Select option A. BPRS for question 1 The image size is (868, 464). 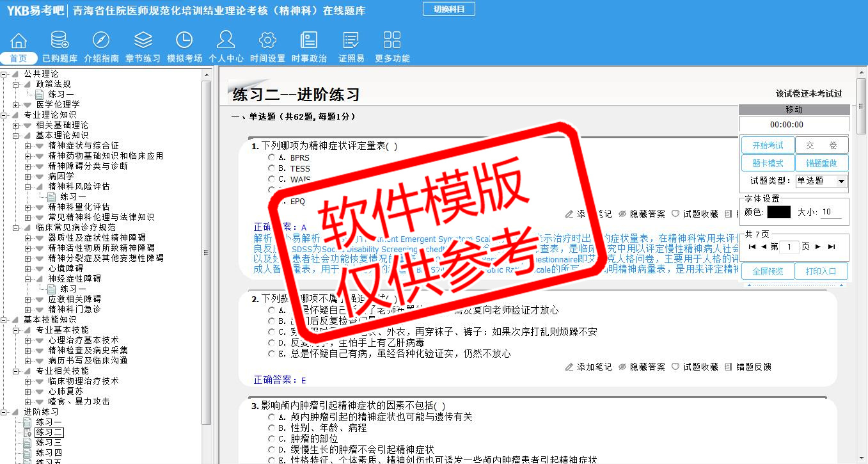click(x=272, y=157)
